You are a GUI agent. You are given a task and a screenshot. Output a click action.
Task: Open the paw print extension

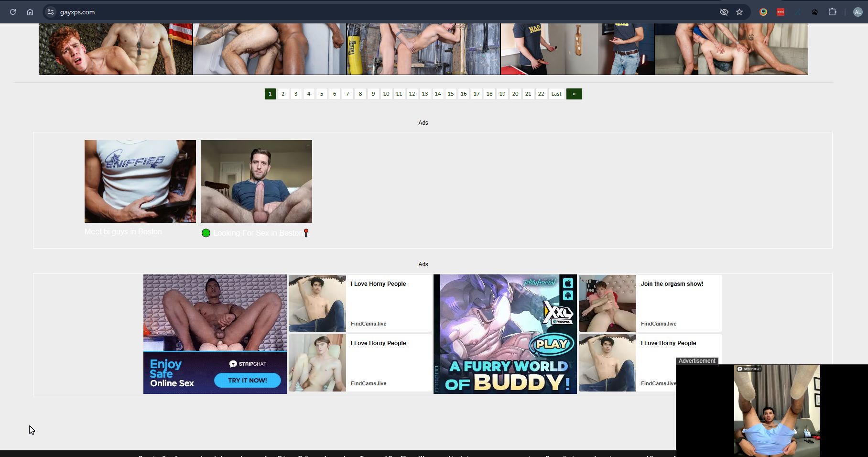pos(815,12)
